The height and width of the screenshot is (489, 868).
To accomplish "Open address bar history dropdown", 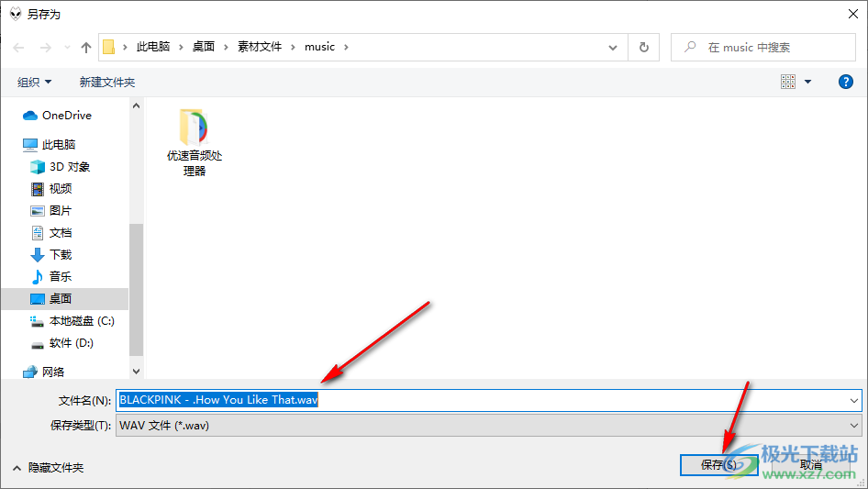I will [613, 48].
